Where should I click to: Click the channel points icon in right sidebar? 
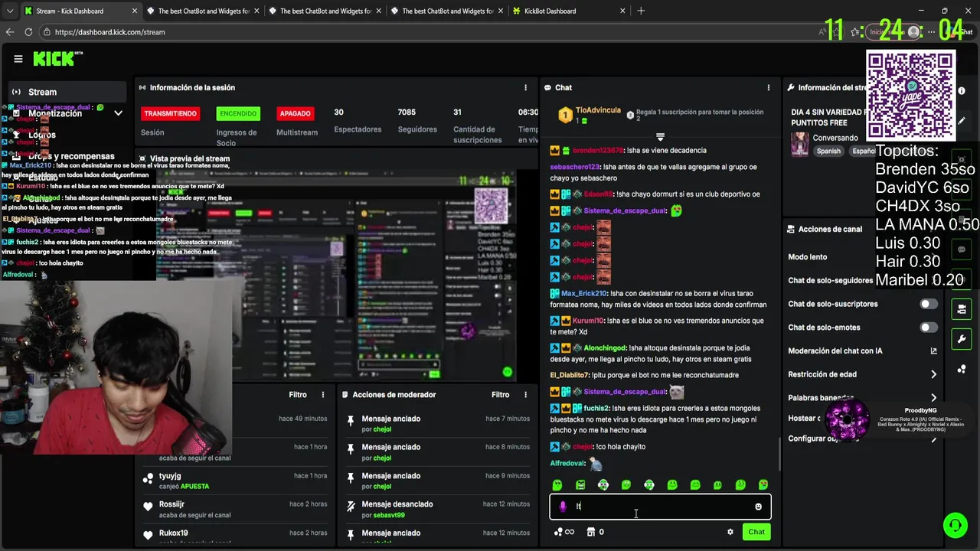coord(962,369)
